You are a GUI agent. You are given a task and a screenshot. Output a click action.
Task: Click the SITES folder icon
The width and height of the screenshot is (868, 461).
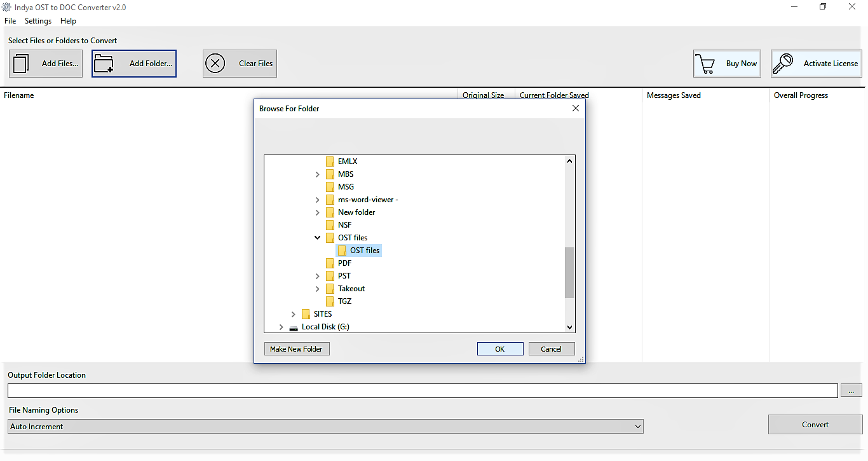tap(306, 314)
